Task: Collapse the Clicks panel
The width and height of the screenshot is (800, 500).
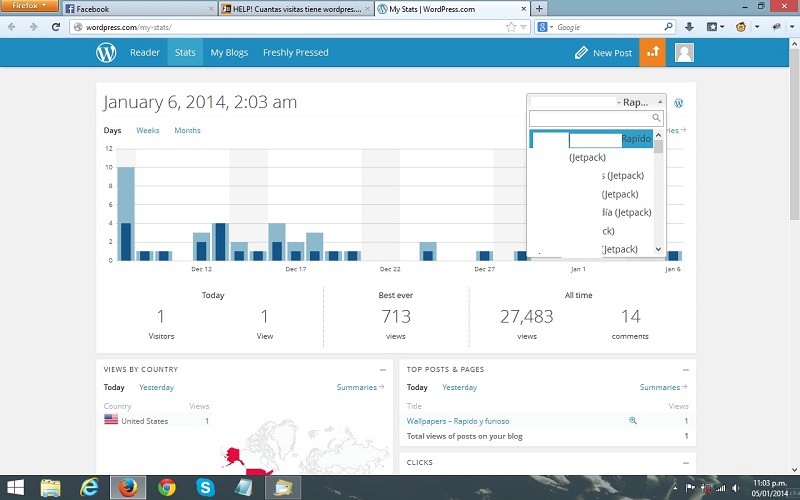Action: 686,463
